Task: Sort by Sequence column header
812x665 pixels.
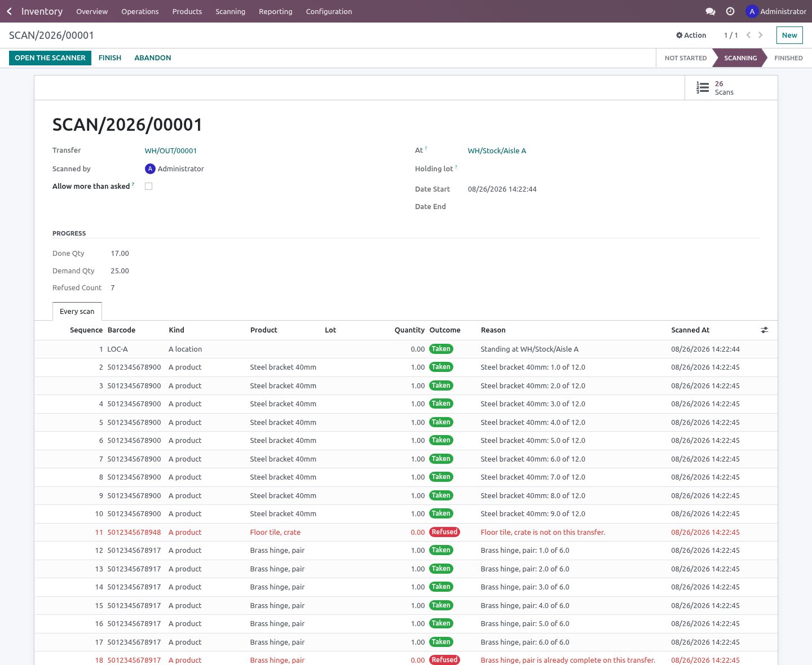Action: click(86, 330)
